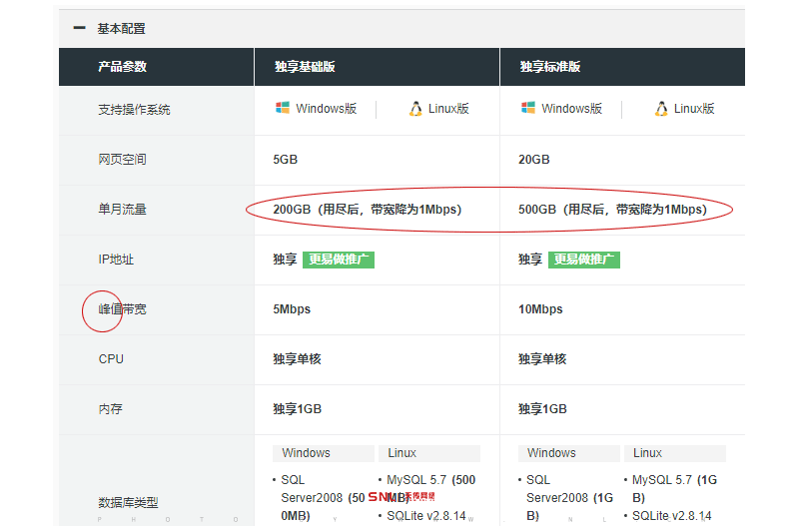Select Linux版 text in 独享标准版 column
The width and height of the screenshot is (799, 532).
(x=694, y=109)
